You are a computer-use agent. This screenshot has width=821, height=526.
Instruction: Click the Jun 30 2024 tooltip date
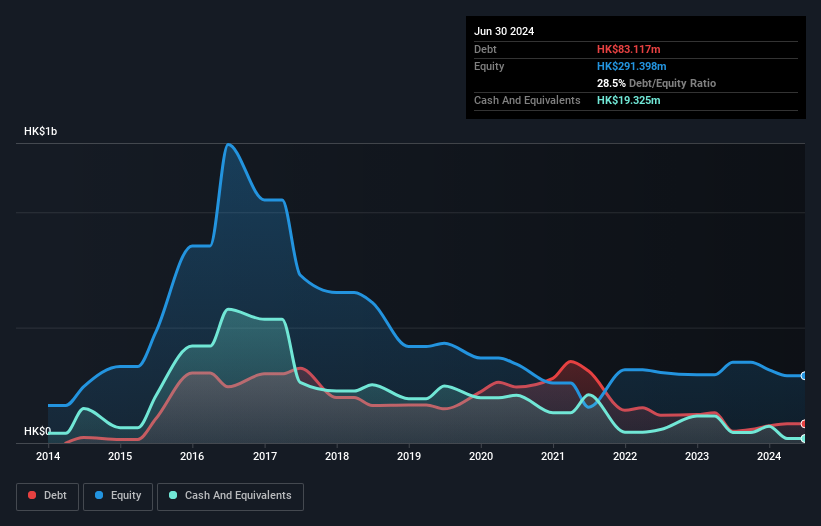[x=504, y=31]
